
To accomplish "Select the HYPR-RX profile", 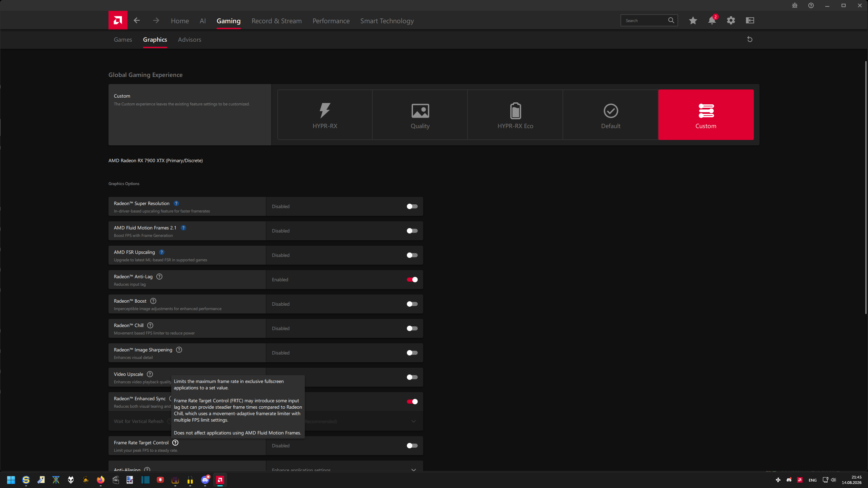I will click(325, 115).
